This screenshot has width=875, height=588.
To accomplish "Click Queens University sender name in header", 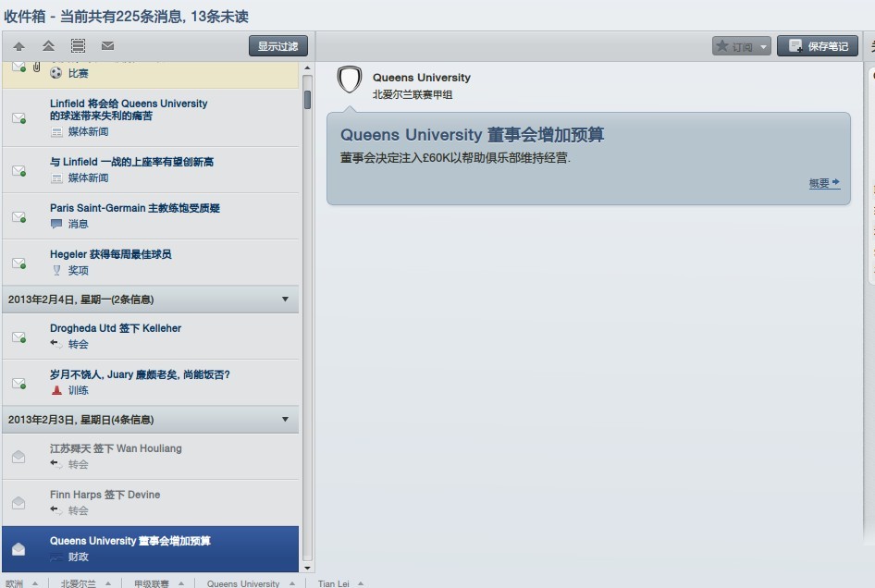I will click(x=422, y=78).
